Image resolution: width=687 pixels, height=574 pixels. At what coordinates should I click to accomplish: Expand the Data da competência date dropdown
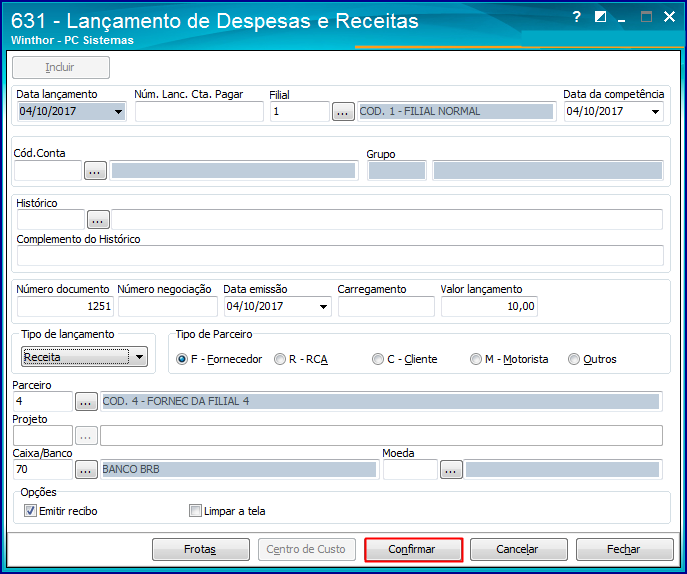[x=655, y=112]
